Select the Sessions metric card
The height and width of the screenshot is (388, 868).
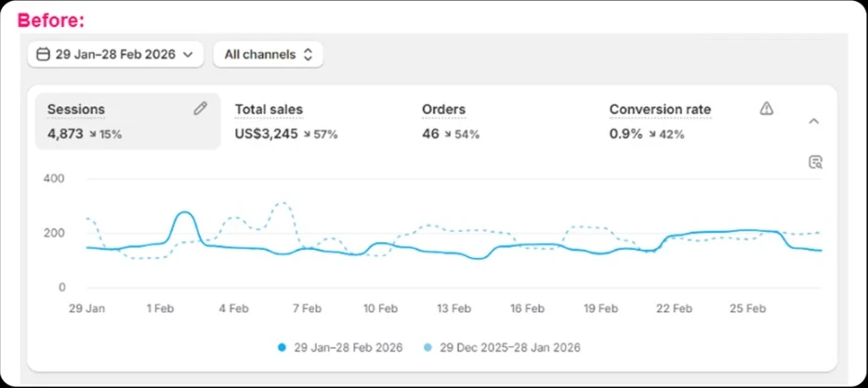pos(128,121)
